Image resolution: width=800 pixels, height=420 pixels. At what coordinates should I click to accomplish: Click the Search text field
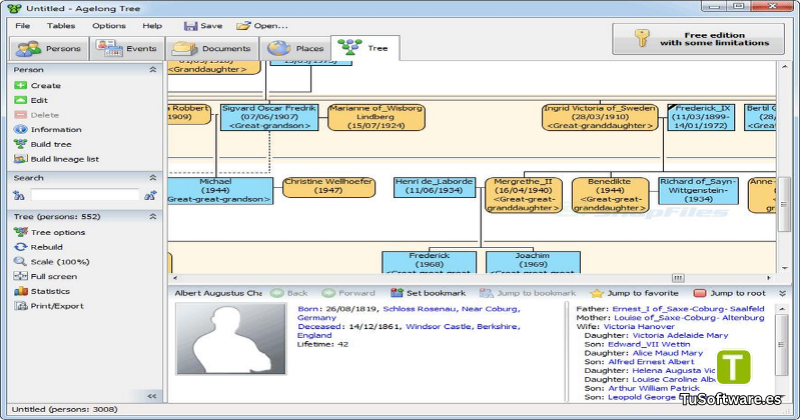point(85,195)
